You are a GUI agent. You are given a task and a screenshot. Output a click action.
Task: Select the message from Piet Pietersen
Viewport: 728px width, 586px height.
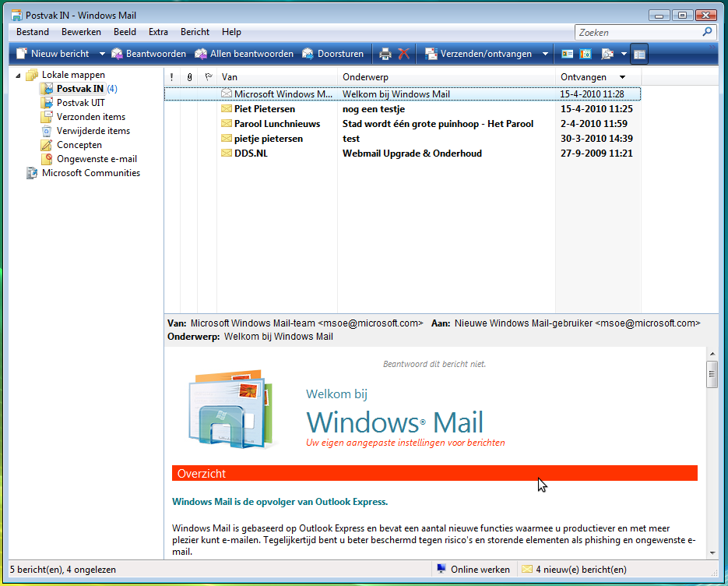click(403, 109)
